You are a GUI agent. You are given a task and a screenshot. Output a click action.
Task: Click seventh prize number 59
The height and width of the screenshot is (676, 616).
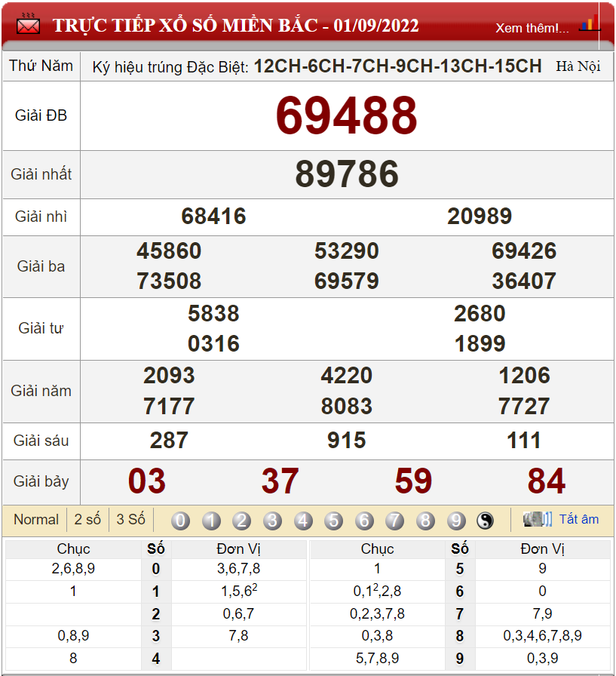413,481
